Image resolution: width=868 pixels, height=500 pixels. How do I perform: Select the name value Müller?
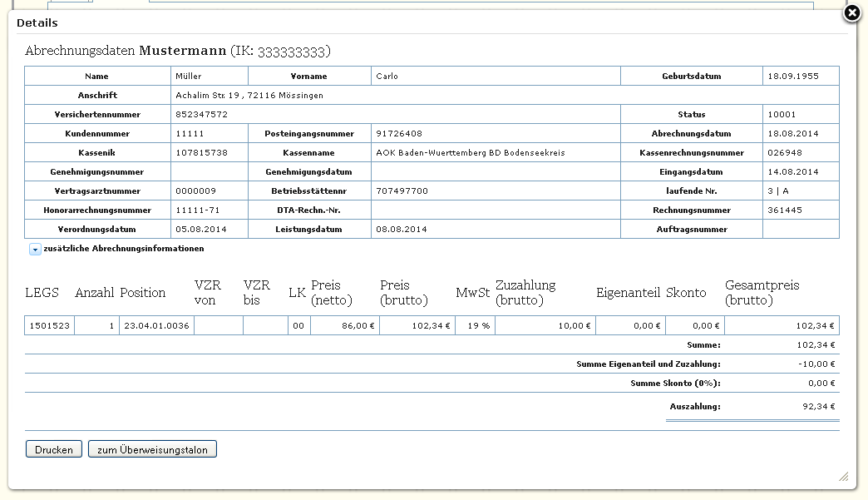189,77
